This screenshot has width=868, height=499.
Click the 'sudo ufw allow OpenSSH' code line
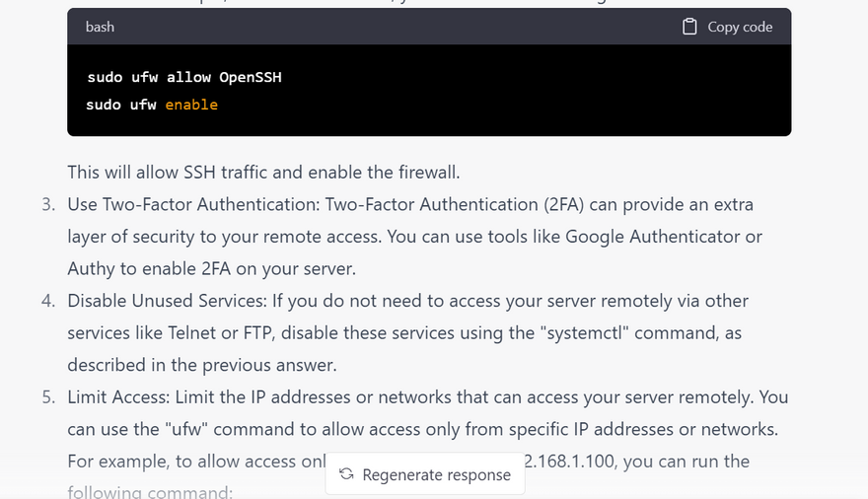pyautogui.click(x=183, y=77)
